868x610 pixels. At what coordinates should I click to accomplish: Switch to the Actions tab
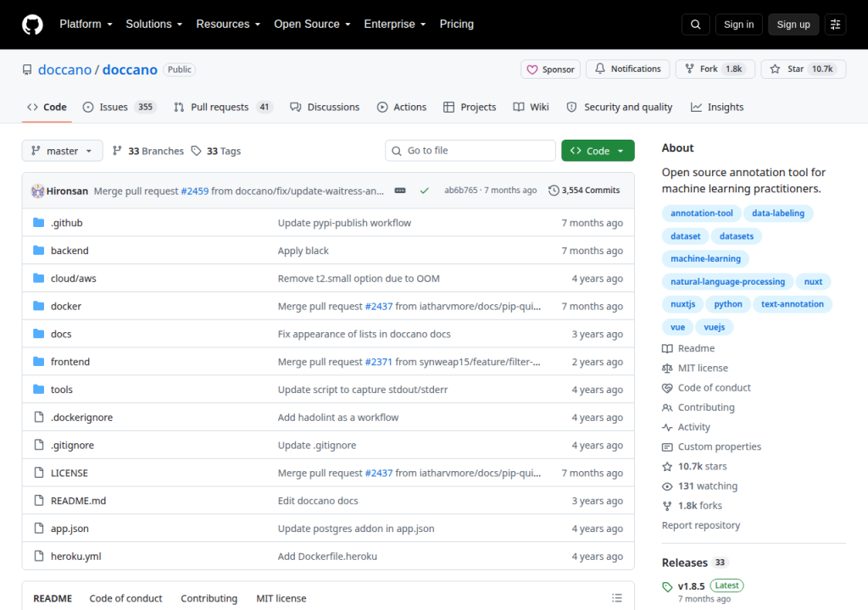[402, 107]
